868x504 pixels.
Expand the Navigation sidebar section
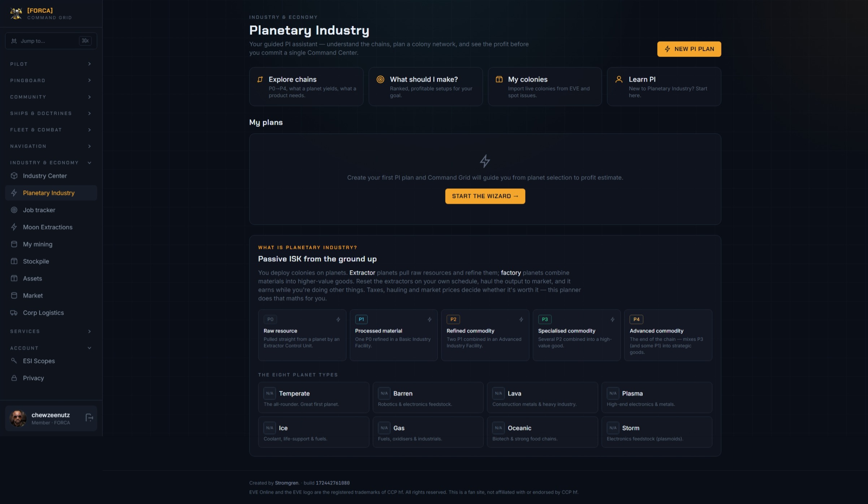click(x=51, y=146)
